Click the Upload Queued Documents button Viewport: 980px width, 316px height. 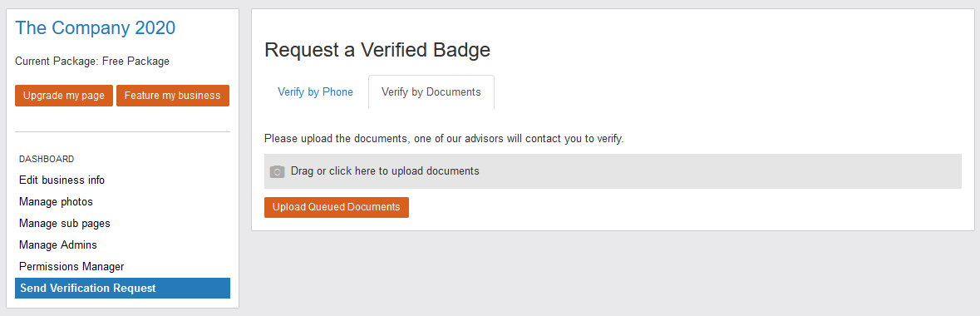point(337,207)
